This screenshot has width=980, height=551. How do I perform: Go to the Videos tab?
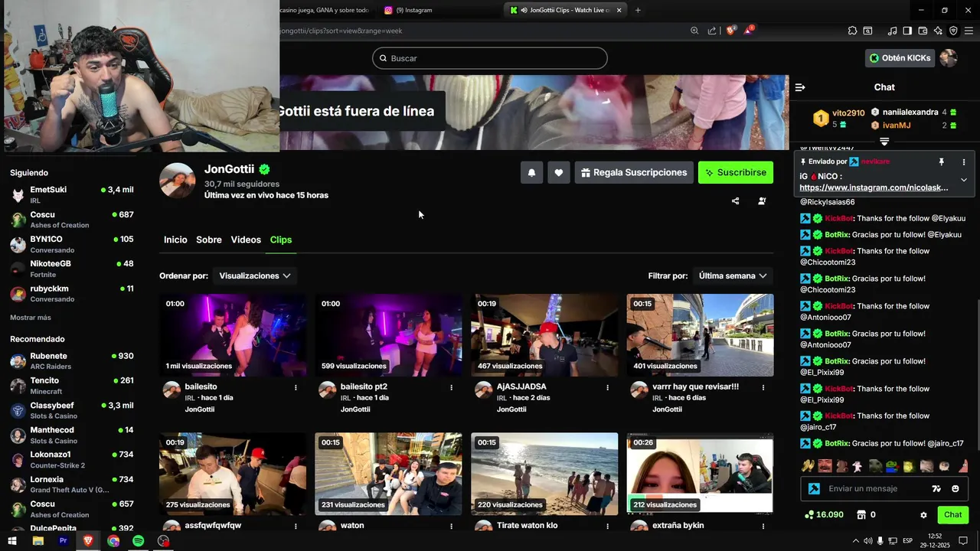click(246, 240)
